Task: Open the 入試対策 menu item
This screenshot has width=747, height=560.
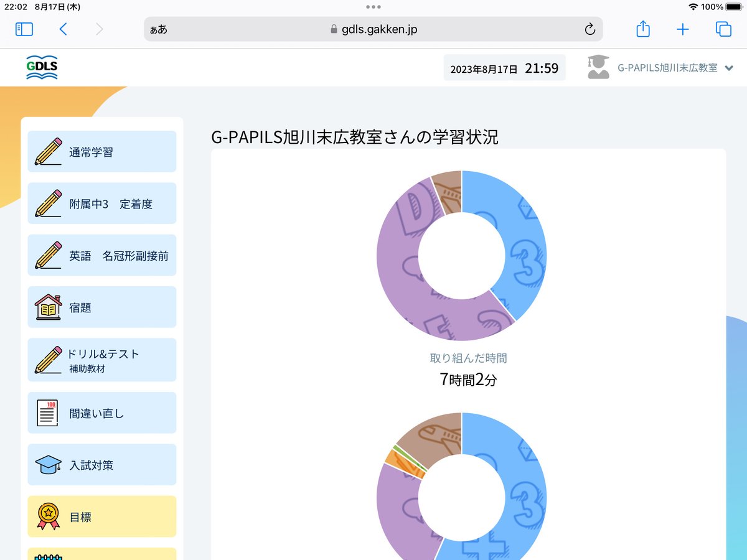Action: coord(102,465)
